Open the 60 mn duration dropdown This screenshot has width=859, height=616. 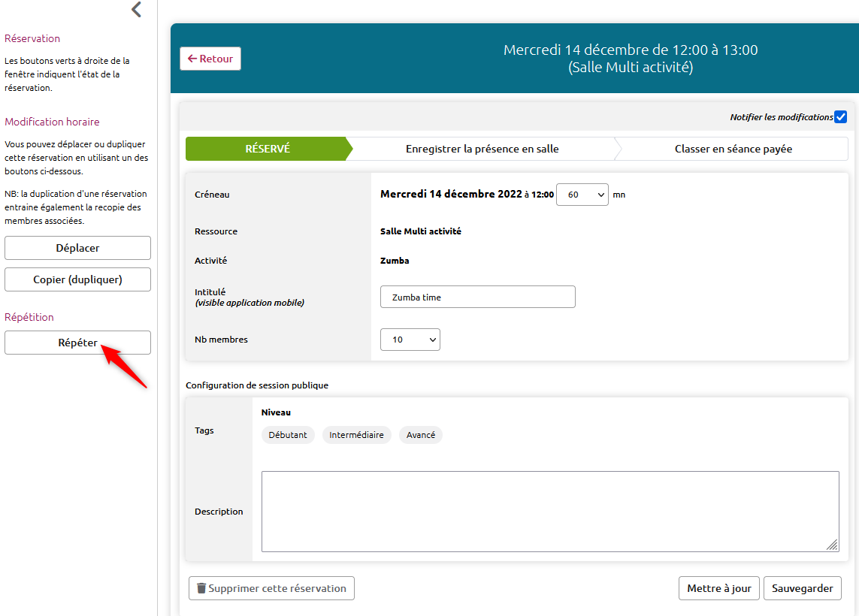point(582,195)
